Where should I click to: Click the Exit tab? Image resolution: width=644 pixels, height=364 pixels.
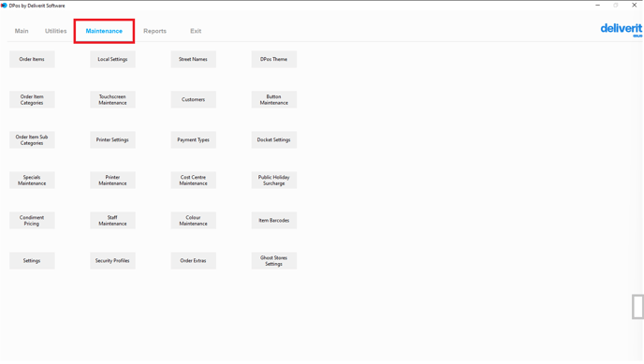pyautogui.click(x=196, y=31)
